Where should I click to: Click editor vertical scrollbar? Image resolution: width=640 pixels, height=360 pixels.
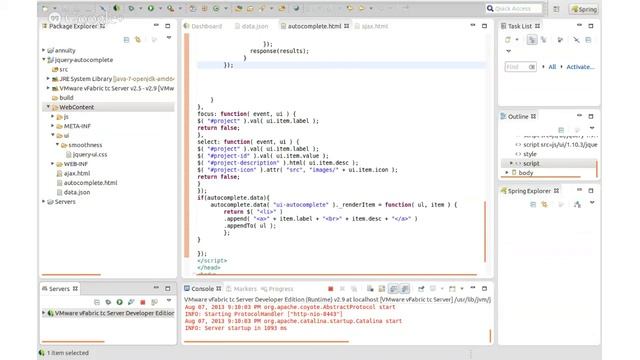(x=485, y=231)
